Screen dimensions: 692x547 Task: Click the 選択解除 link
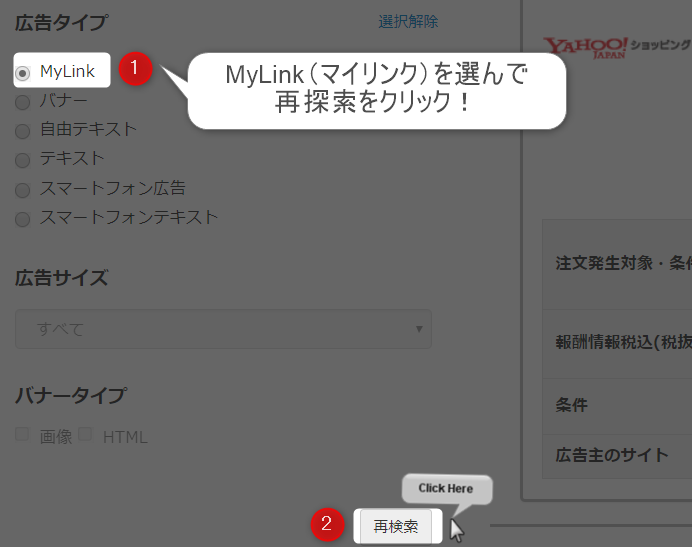coord(408,22)
